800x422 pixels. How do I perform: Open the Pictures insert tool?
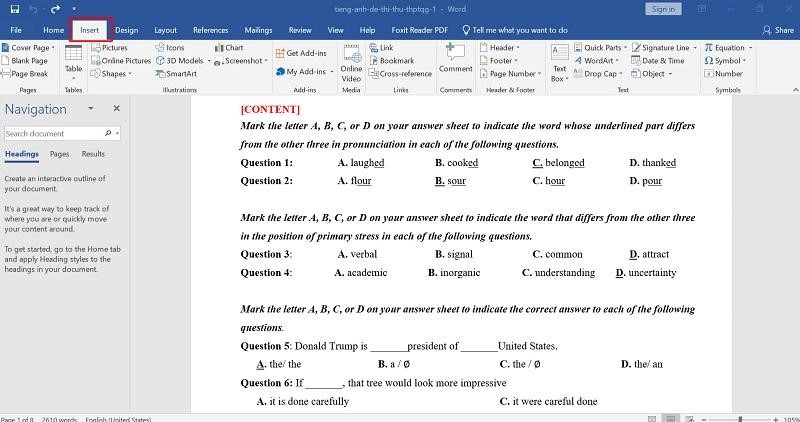coord(109,47)
